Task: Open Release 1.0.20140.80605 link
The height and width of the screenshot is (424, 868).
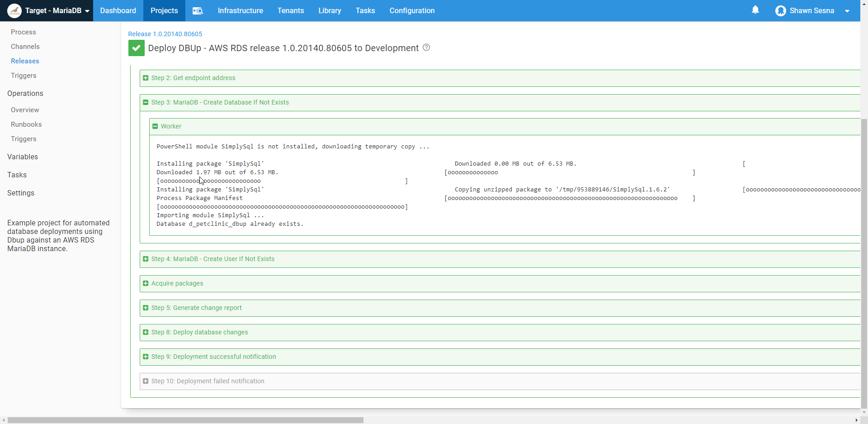Action: point(165,34)
